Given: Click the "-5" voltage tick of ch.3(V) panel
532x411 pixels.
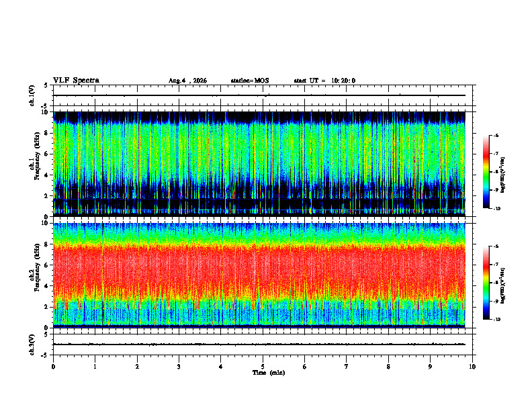Looking at the screenshot, I should coord(44,355).
